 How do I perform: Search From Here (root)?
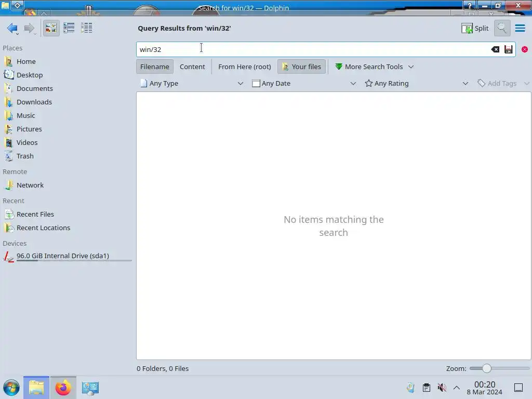pos(245,66)
